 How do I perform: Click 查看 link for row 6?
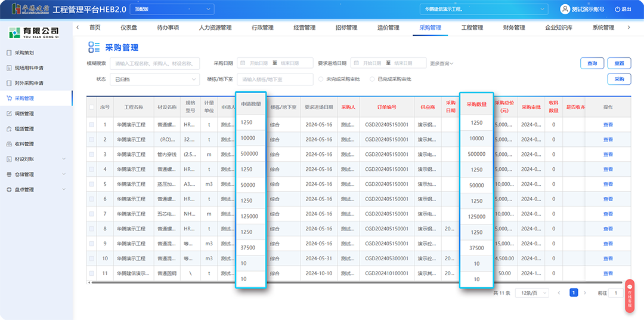coord(608,199)
